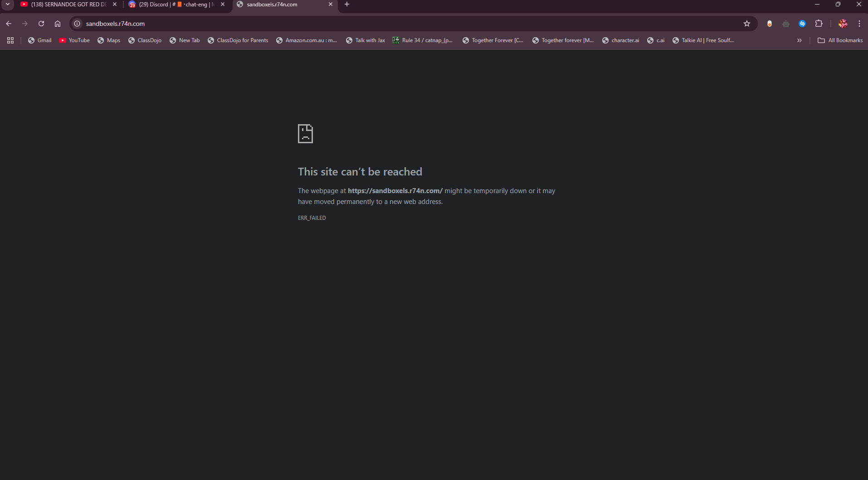The height and width of the screenshot is (480, 868).
Task: Open the All Bookmarks folder
Action: coord(840,40)
